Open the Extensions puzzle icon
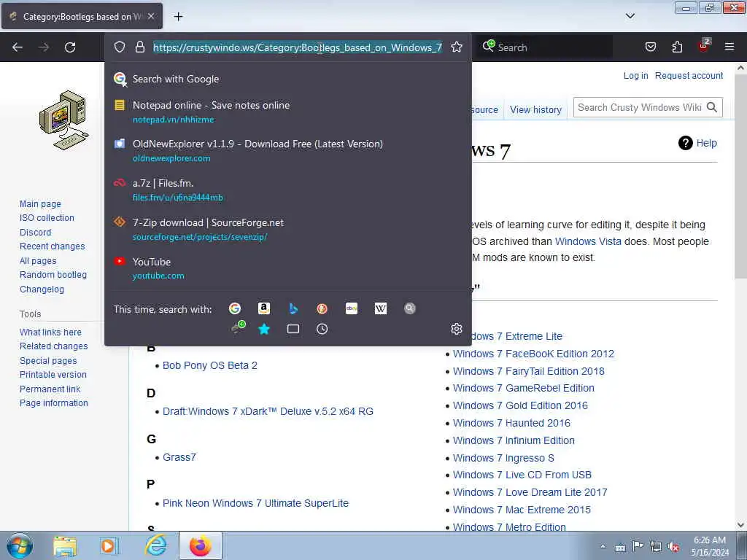The width and height of the screenshot is (747, 560). click(x=677, y=47)
